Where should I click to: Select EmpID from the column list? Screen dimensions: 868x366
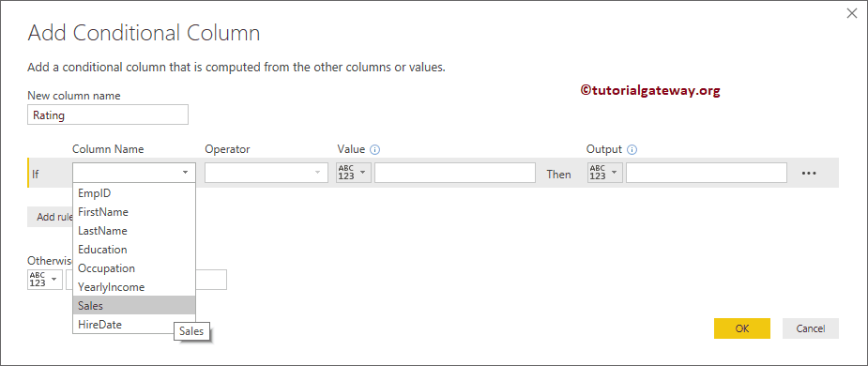tap(134, 193)
